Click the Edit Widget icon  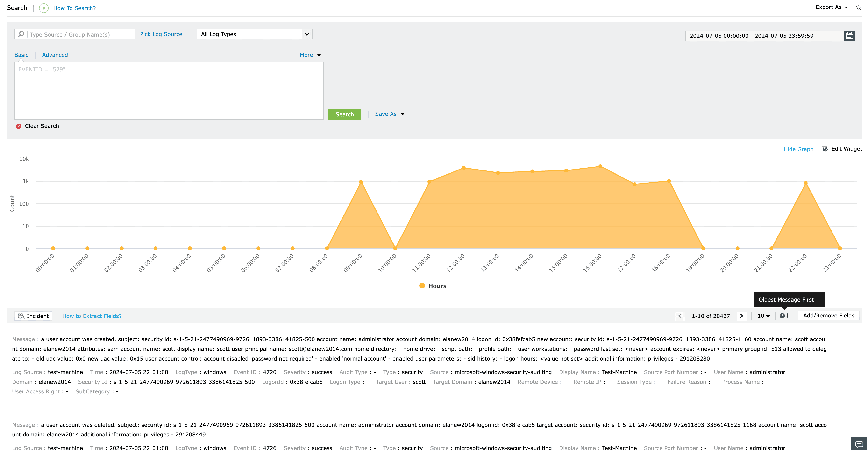[x=825, y=149]
